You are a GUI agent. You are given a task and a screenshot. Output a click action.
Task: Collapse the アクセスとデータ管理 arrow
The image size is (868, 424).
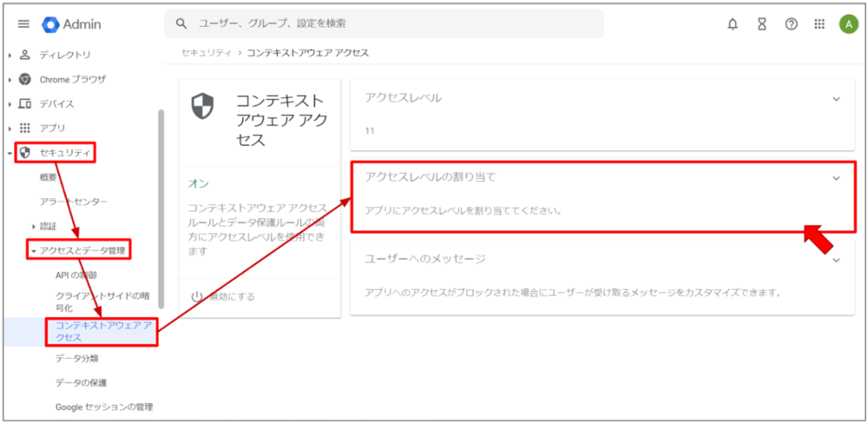click(x=34, y=251)
